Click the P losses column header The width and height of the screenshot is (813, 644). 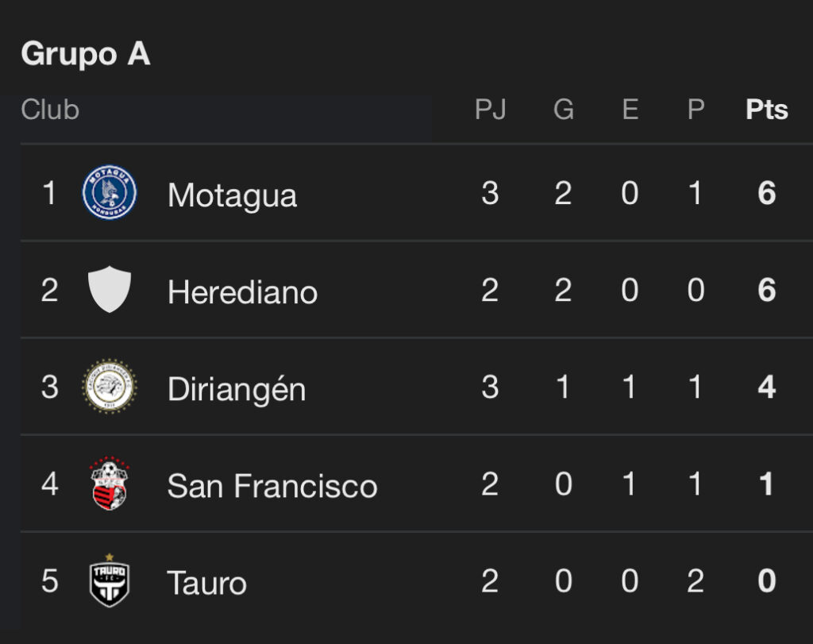(x=695, y=110)
